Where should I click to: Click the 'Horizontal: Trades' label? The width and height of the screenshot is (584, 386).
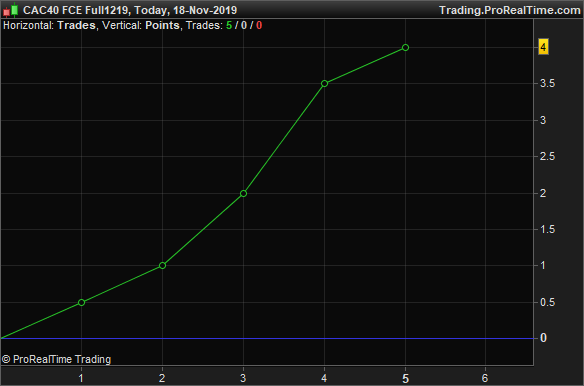pyautogui.click(x=49, y=25)
